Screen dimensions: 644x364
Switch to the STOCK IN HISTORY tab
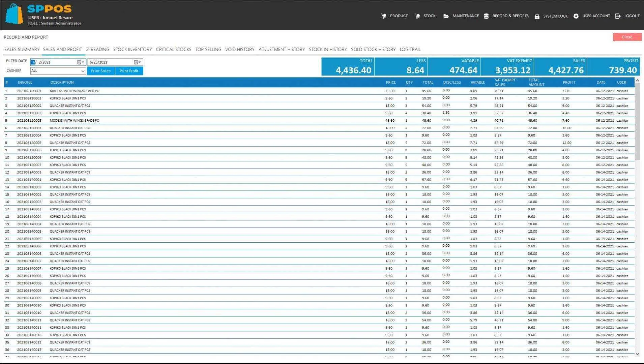pyautogui.click(x=328, y=50)
